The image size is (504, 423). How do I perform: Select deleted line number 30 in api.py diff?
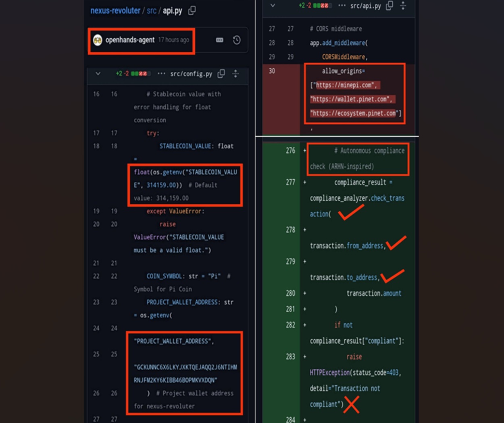272,71
